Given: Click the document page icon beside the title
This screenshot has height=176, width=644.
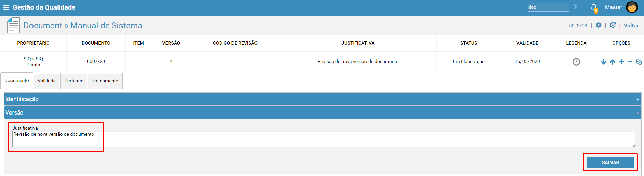Looking at the screenshot, I should (14, 26).
